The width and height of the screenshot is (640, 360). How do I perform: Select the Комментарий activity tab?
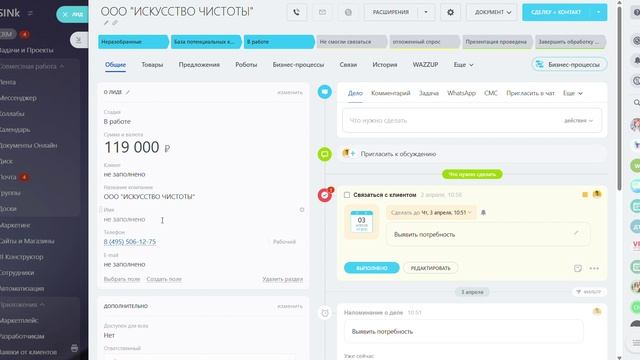[x=391, y=93]
